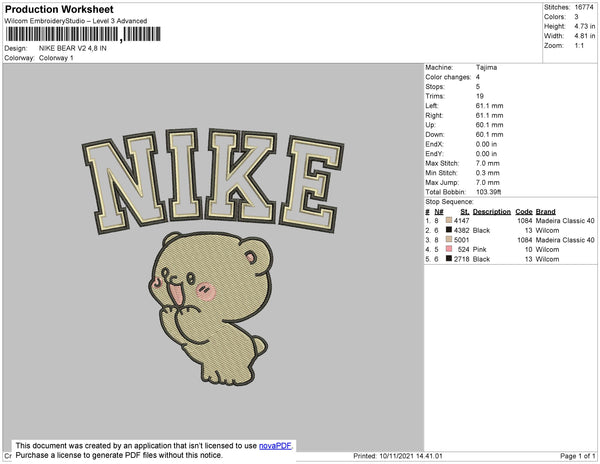Click stitch count '4147' in stop row 1
This screenshot has height=464, width=600.
pyautogui.click(x=461, y=221)
